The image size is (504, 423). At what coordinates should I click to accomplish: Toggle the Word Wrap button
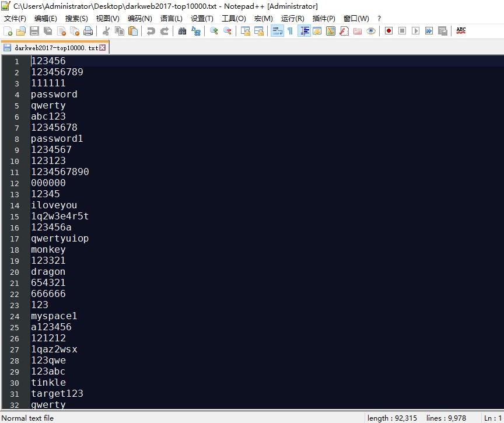tap(277, 31)
